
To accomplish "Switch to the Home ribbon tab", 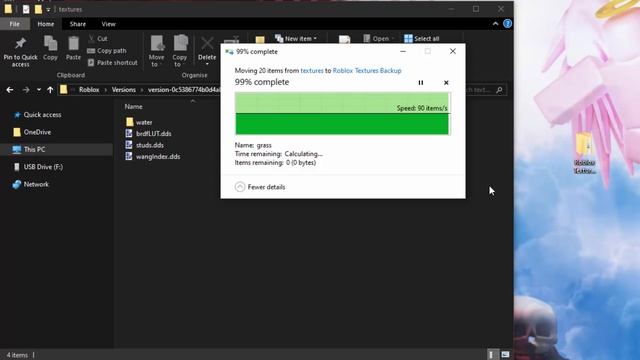I will click(x=46, y=24).
